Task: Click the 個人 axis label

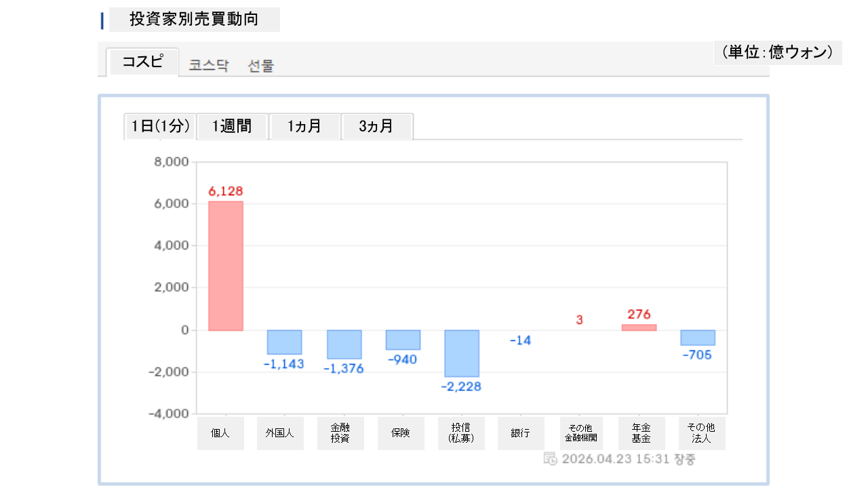Action: (x=220, y=433)
